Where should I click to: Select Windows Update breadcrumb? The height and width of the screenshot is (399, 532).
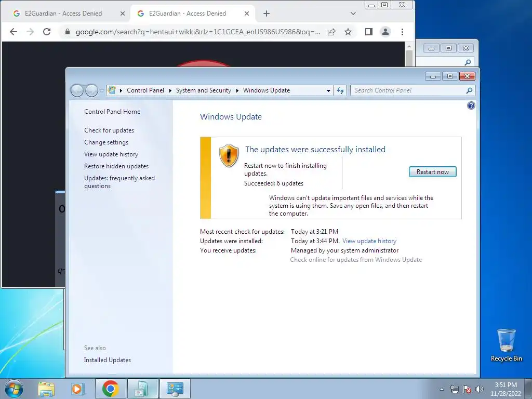(267, 90)
